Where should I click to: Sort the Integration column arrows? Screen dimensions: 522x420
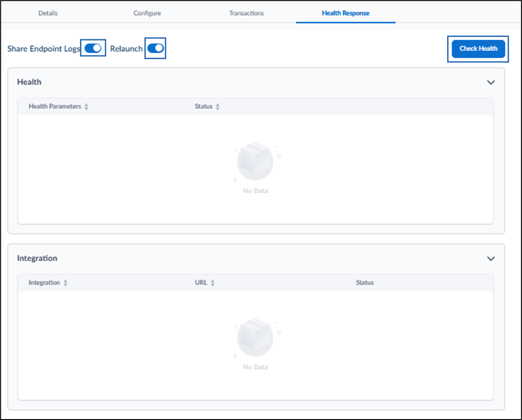pyautogui.click(x=66, y=283)
